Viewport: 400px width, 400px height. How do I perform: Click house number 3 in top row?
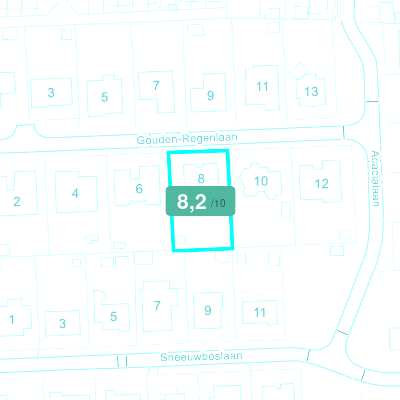pos(51,92)
